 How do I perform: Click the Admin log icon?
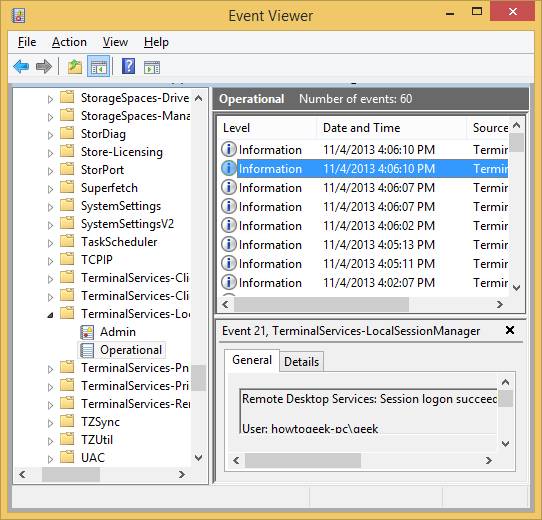point(87,332)
